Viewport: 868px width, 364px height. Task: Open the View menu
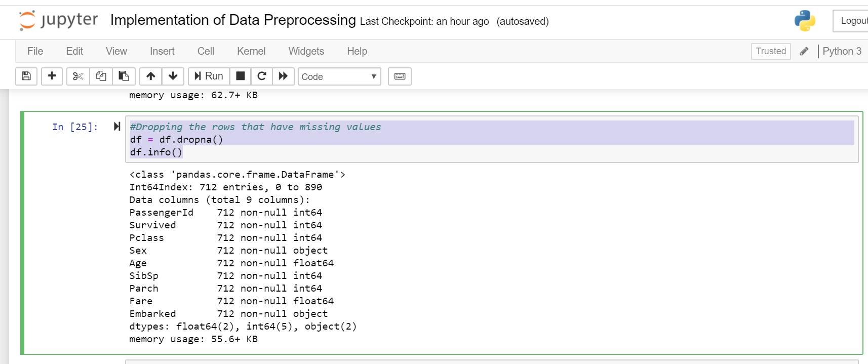[116, 51]
